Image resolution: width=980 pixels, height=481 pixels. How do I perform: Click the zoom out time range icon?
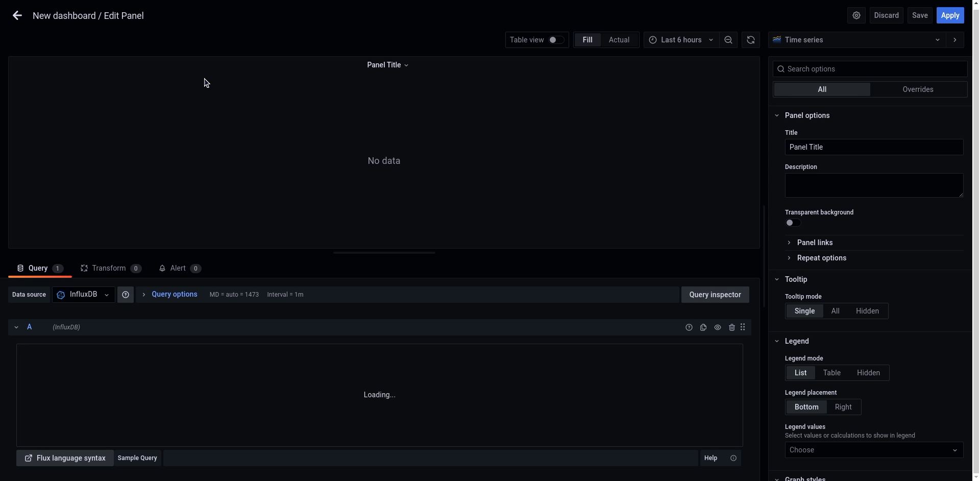pos(728,40)
